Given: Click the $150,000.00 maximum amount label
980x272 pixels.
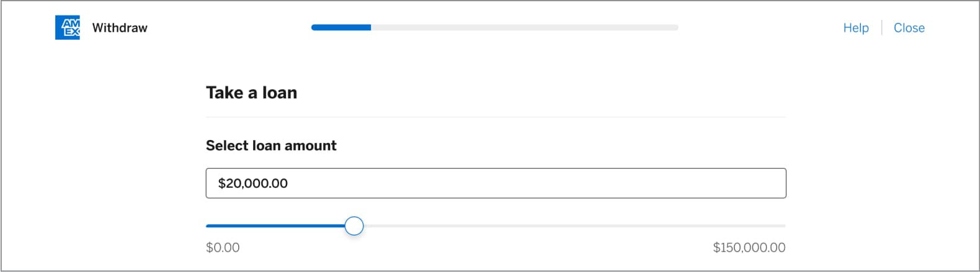Looking at the screenshot, I should click(749, 248).
